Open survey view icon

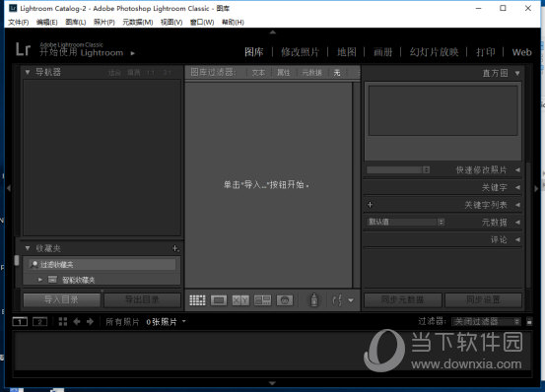(x=262, y=300)
